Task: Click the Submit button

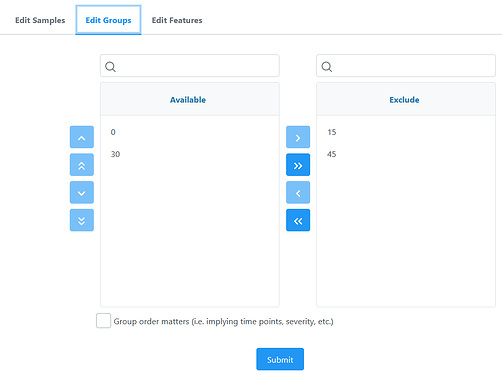Action: (280, 359)
